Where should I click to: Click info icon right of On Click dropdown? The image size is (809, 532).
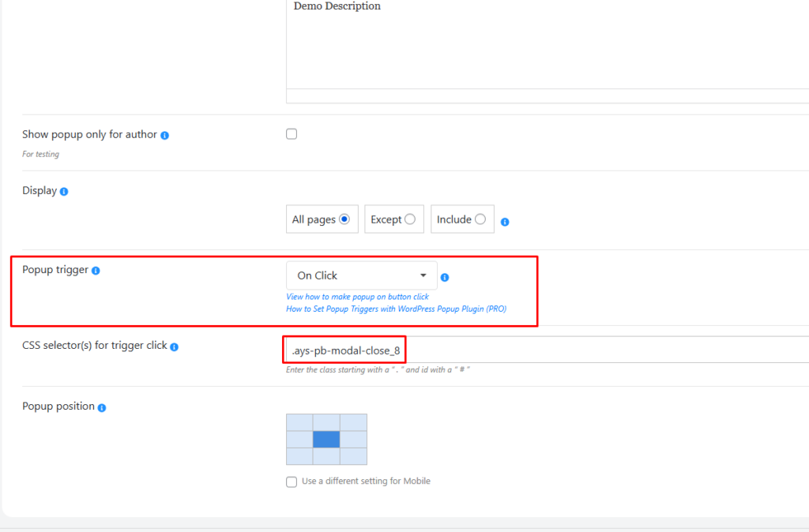(445, 277)
